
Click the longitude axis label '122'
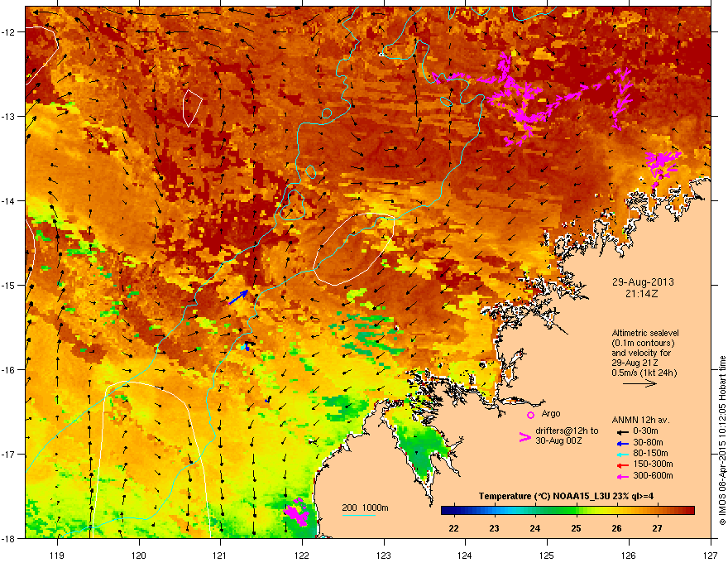coord(302,556)
